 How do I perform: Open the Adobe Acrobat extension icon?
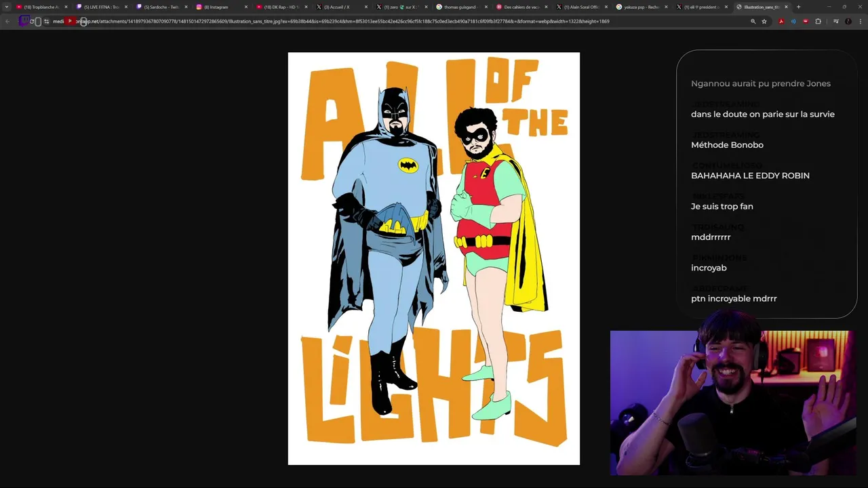781,21
